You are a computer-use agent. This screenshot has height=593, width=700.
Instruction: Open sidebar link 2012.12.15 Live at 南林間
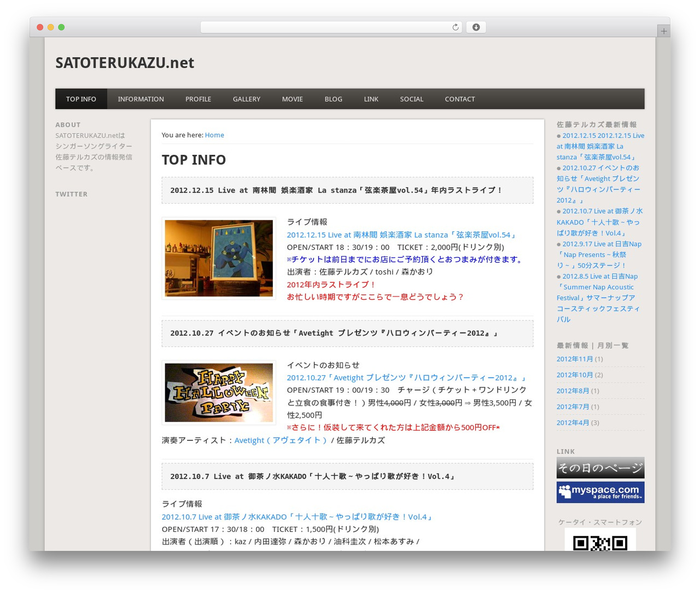coord(600,146)
